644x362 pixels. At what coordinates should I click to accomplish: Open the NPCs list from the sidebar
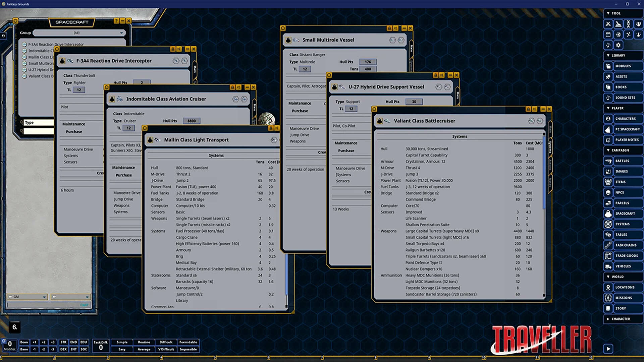[626, 192]
